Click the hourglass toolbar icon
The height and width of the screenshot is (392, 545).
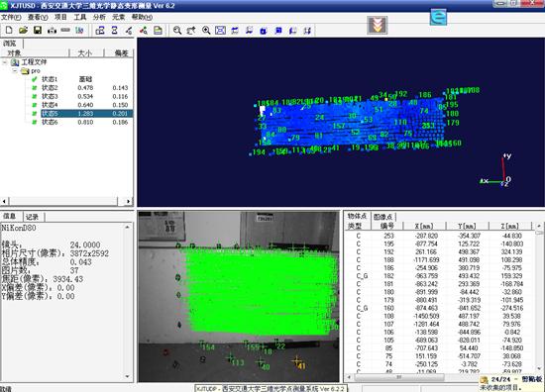tap(114, 31)
